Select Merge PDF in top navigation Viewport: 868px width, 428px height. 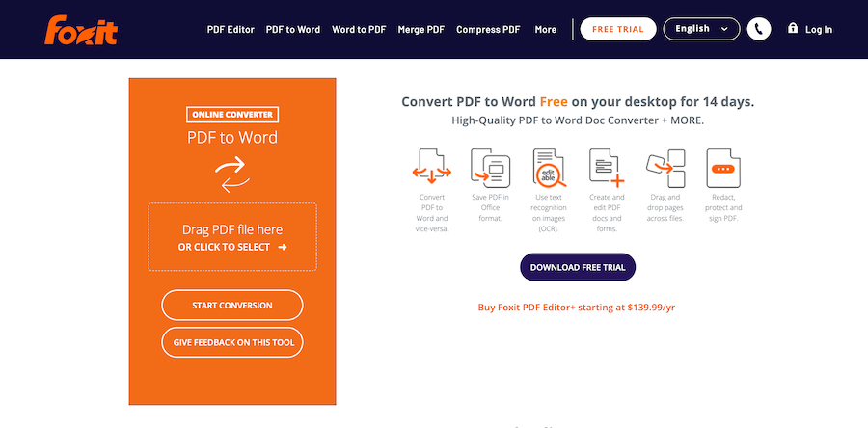421,29
